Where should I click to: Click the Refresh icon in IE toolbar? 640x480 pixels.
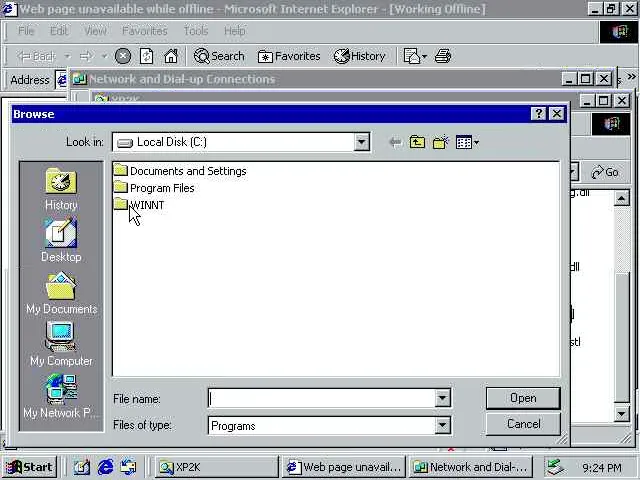(x=146, y=56)
